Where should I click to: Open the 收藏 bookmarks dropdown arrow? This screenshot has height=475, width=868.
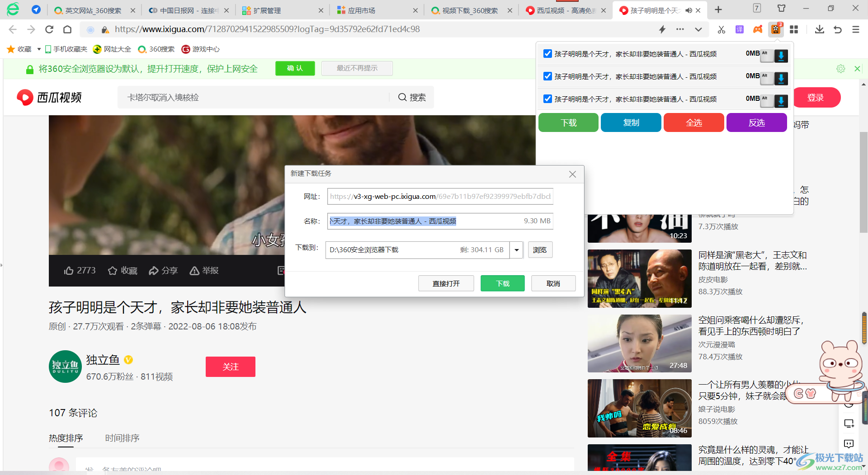[x=39, y=49]
